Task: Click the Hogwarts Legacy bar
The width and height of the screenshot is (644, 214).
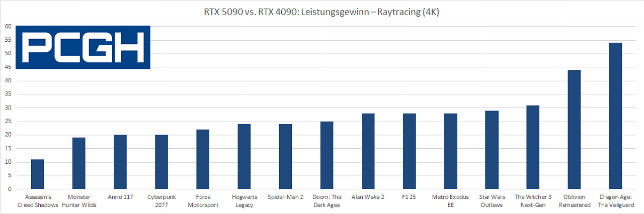Action: [x=244, y=157]
